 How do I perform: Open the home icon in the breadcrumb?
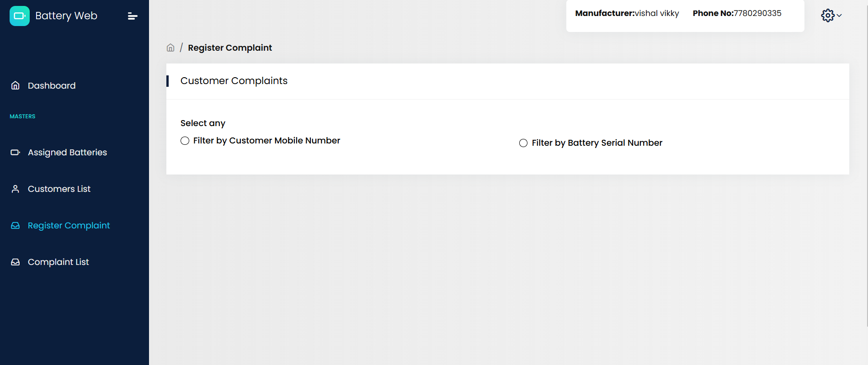(170, 47)
